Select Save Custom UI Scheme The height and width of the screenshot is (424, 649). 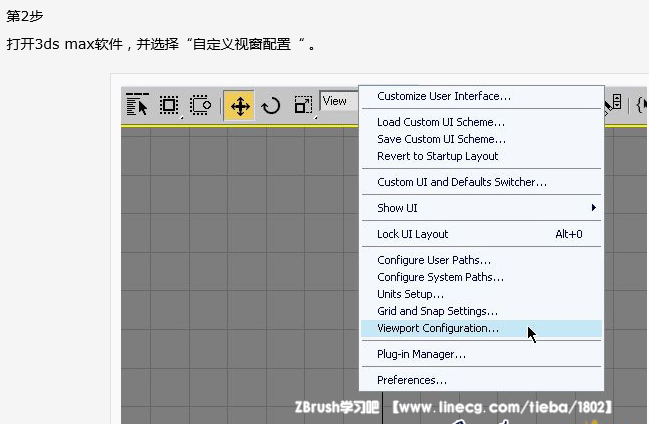481,139
